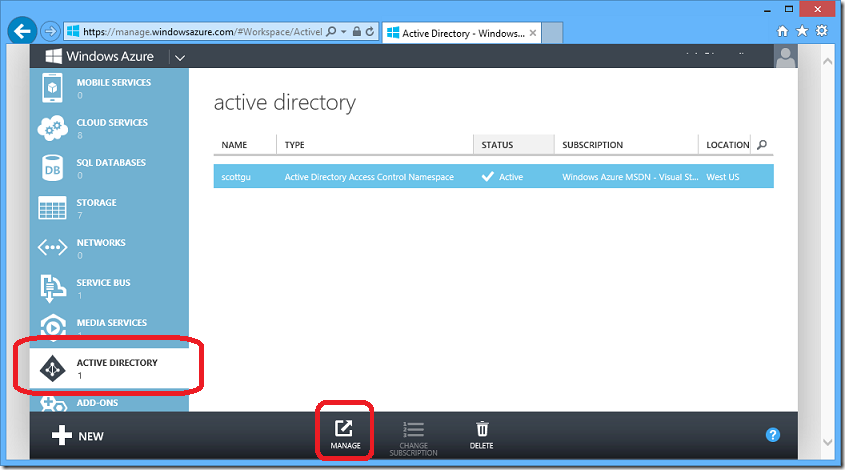Open browser favorites star
The height and width of the screenshot is (470, 845).
(802, 31)
